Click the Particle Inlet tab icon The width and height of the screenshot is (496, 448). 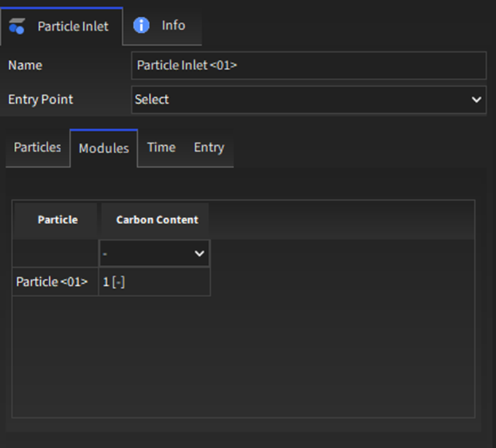17,26
